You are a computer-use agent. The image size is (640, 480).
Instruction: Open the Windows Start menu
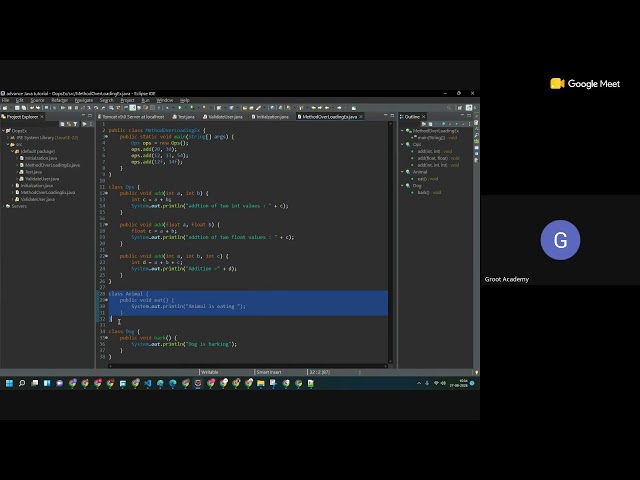9,383
